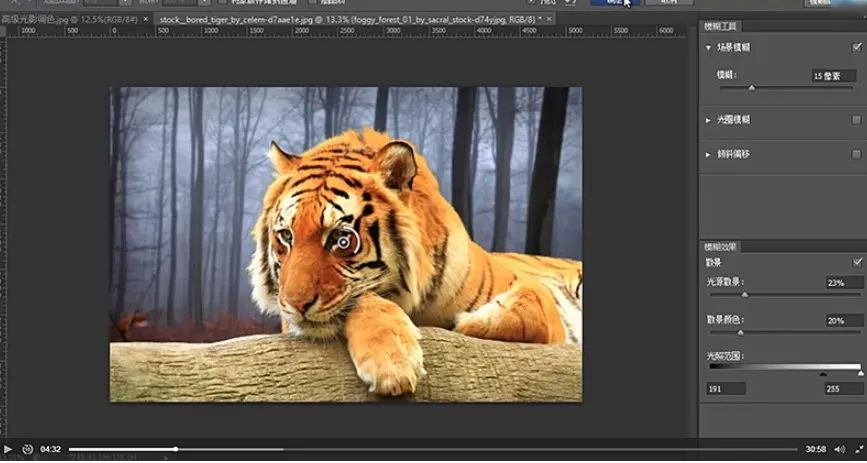Screen dimensions: 867x463
Task: Click the 取消 (Cancel) button in options bar
Action: (667, 3)
